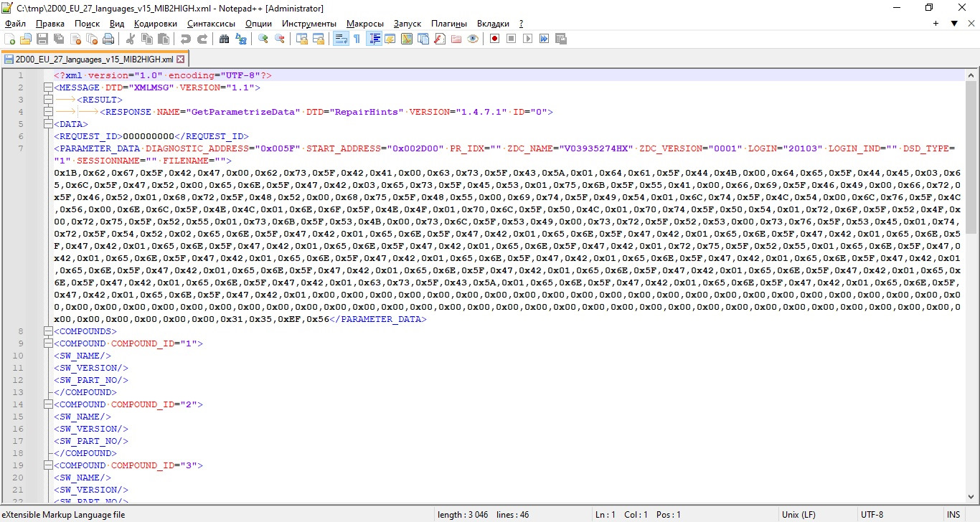Toggle file monitoring eye icon

click(x=472, y=39)
